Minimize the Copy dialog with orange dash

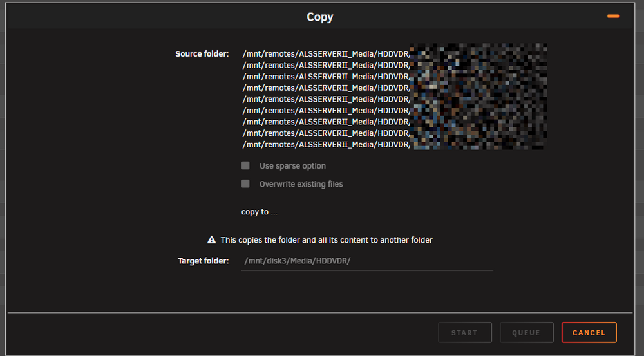[x=613, y=17]
